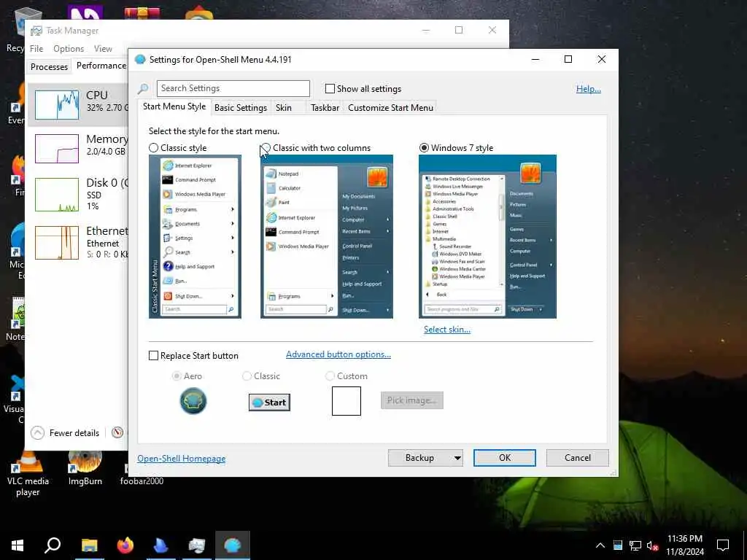Open the Taskbar tab
Screen dimensions: 747x560
pyautogui.click(x=325, y=108)
